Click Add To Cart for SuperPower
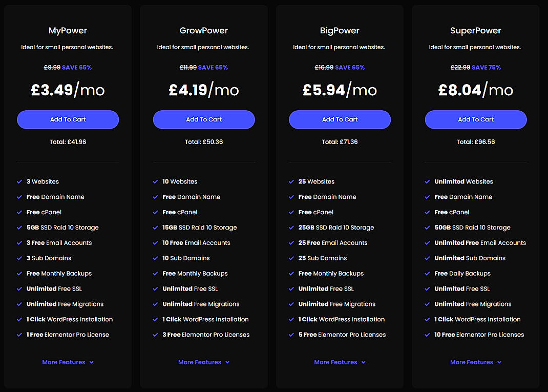Viewport: 548px width, 392px height. (x=475, y=119)
